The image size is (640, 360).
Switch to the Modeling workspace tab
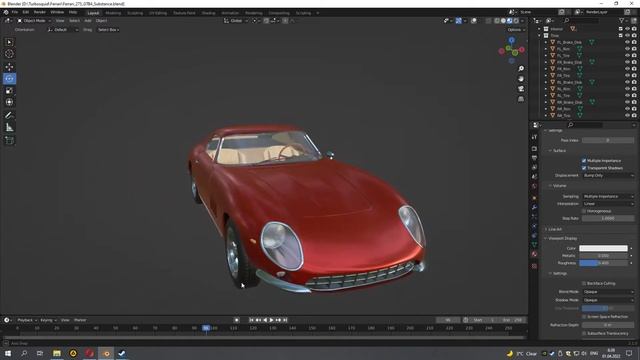tap(113, 13)
